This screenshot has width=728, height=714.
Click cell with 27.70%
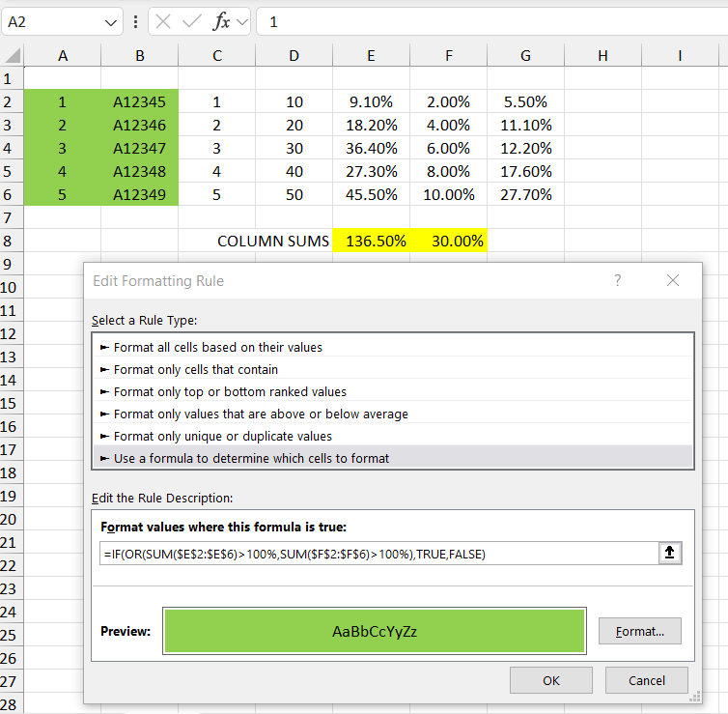(525, 194)
